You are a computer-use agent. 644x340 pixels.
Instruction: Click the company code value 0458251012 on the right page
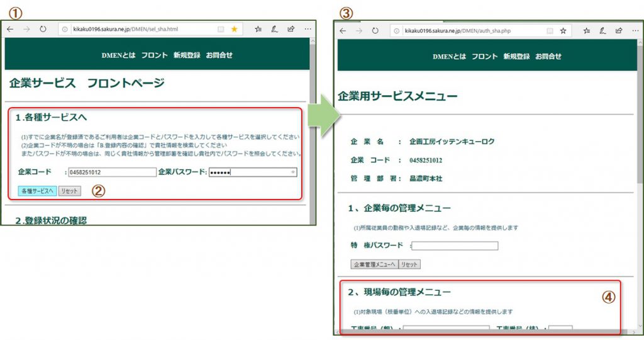click(x=426, y=161)
